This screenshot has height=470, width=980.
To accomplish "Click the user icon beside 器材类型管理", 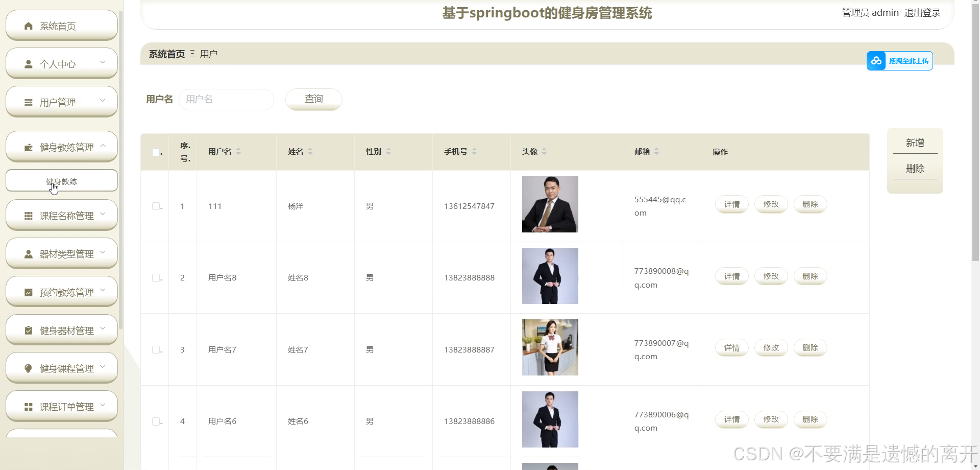I will pos(29,254).
